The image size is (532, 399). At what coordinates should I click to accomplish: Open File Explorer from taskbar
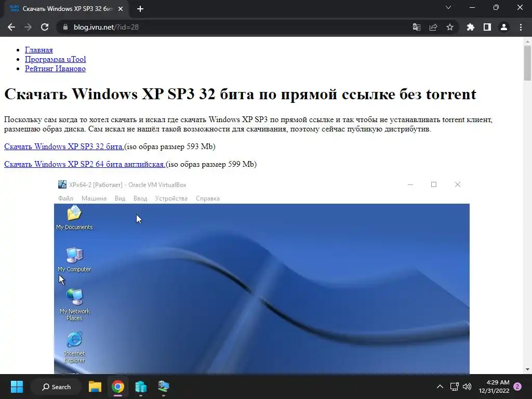(95, 387)
